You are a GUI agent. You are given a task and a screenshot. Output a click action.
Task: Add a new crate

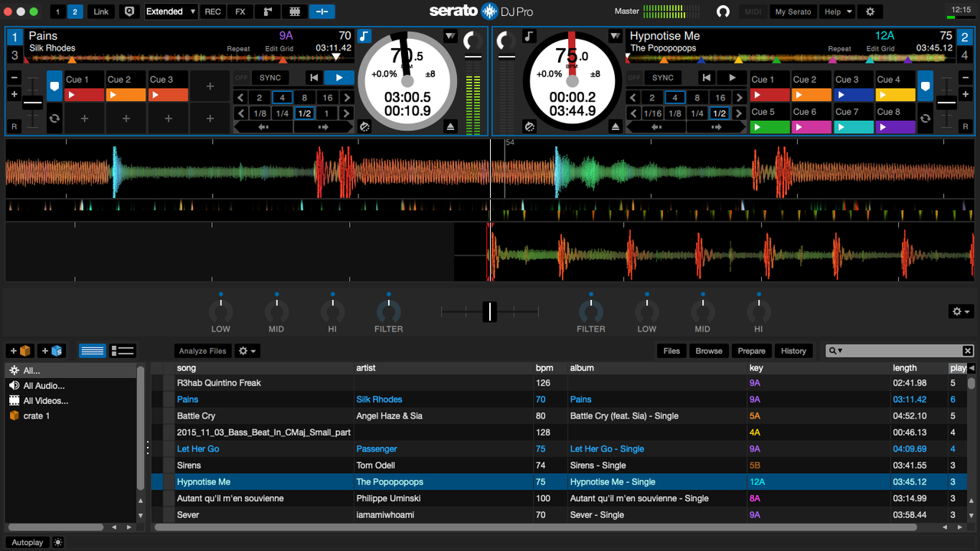click(20, 350)
